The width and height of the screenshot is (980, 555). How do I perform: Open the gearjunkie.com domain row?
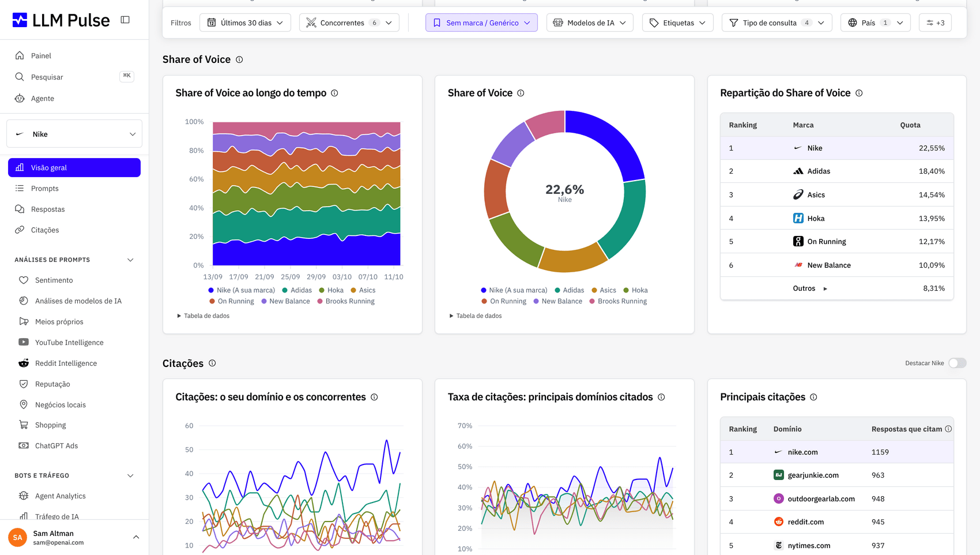[836, 475]
